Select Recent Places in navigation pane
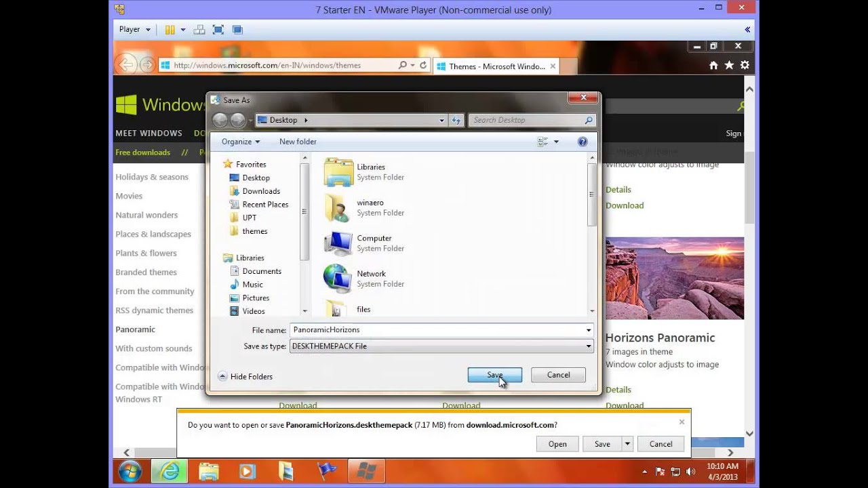 point(265,205)
